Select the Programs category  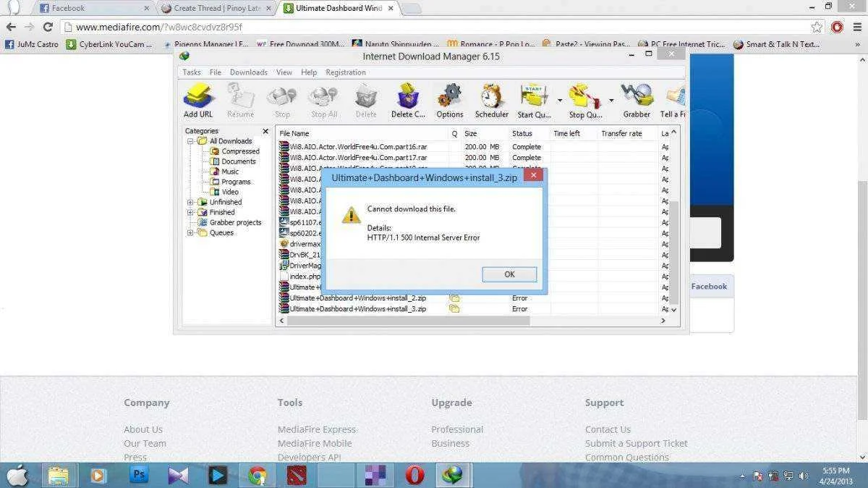(x=236, y=182)
